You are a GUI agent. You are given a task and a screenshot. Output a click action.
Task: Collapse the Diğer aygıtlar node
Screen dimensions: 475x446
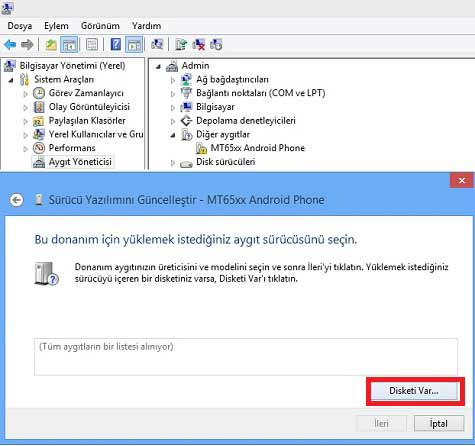click(173, 135)
